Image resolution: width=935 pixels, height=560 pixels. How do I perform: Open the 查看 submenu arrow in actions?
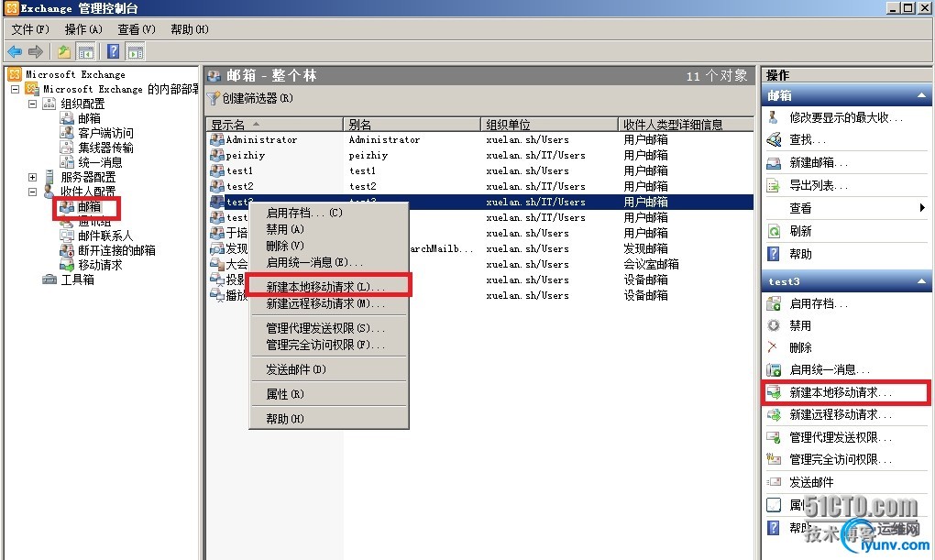point(922,208)
